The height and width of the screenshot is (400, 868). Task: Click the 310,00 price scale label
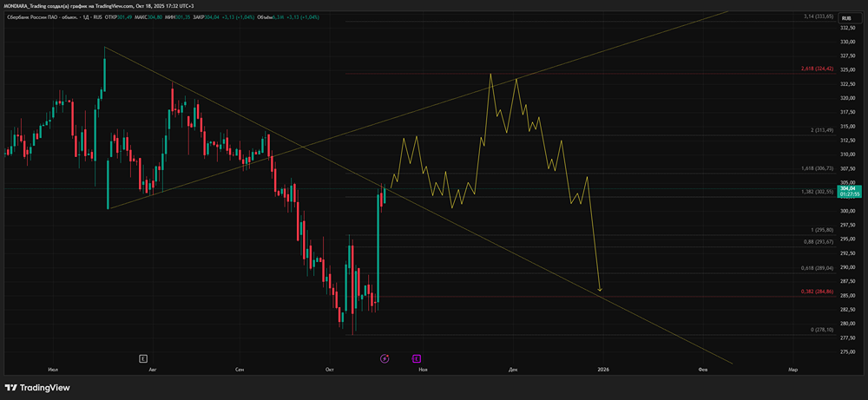point(847,155)
